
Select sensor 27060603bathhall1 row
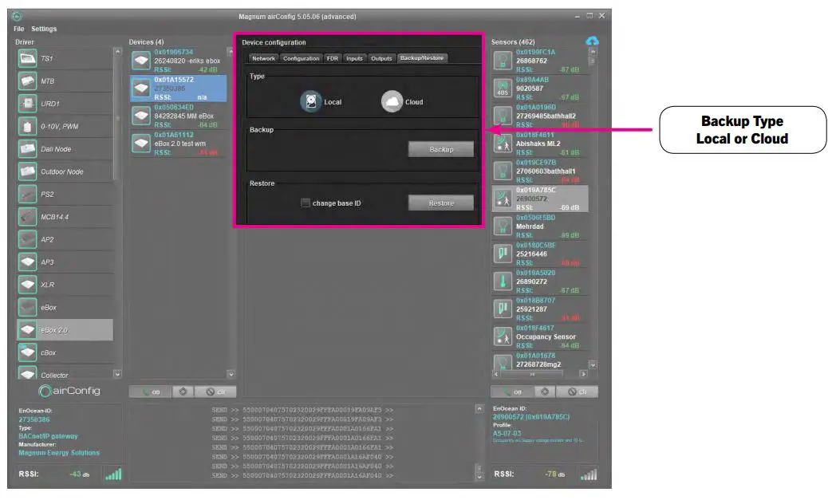coord(540,171)
